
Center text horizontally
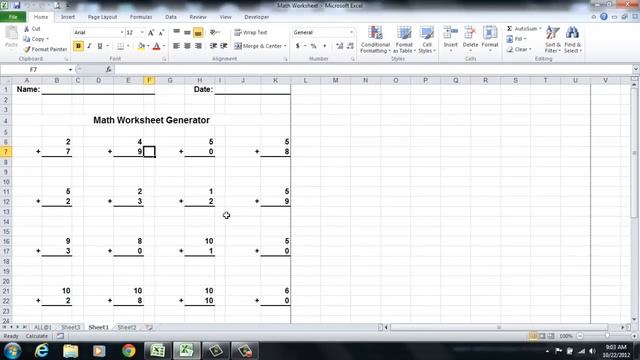point(187,46)
